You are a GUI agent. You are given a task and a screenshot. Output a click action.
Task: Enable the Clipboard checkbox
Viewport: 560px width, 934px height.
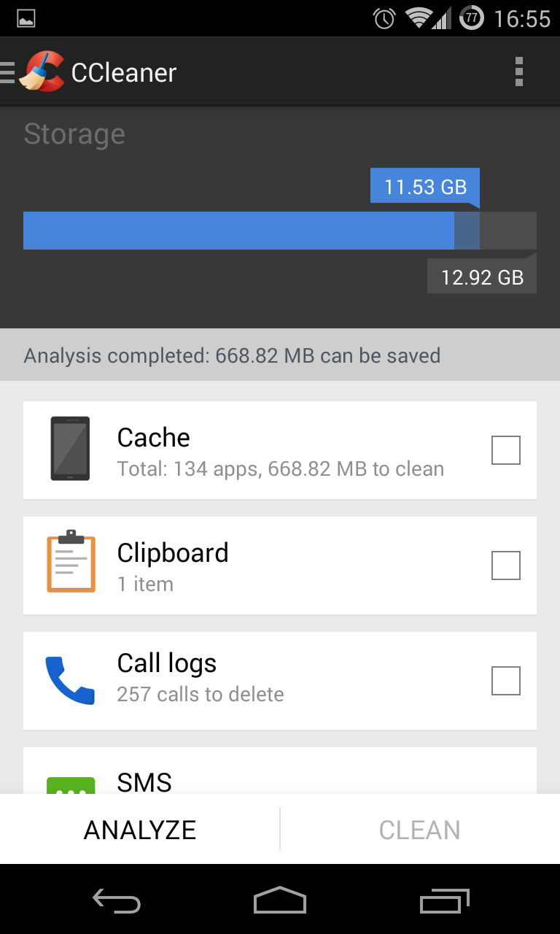coord(505,566)
